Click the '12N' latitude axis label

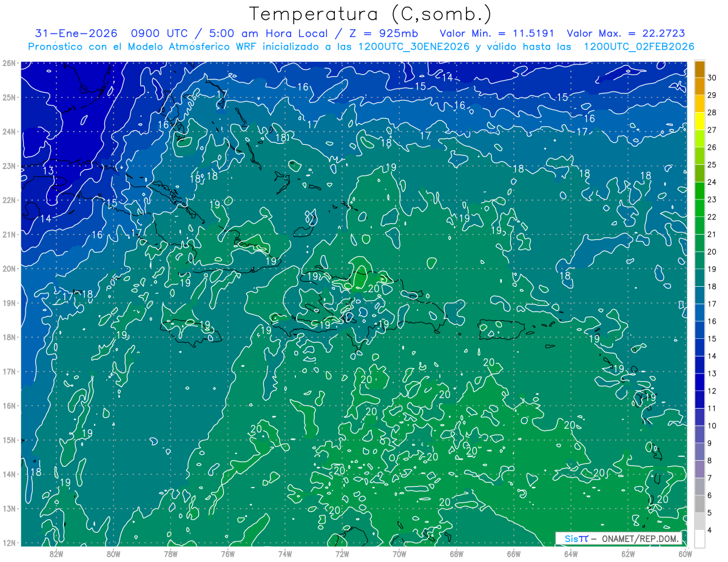(9, 543)
